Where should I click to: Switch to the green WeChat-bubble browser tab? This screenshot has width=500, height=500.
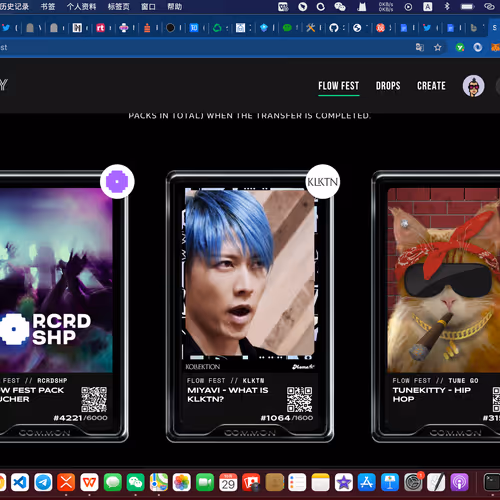click(x=287, y=28)
